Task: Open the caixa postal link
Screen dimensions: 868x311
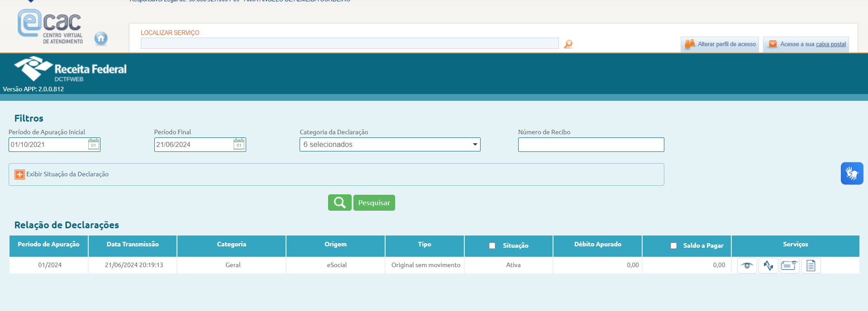Action: (x=830, y=44)
